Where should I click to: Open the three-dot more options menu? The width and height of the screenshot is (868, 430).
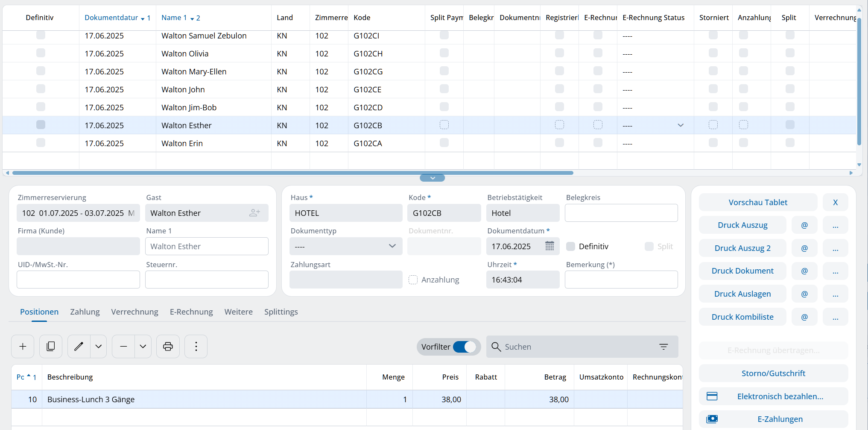(196, 346)
